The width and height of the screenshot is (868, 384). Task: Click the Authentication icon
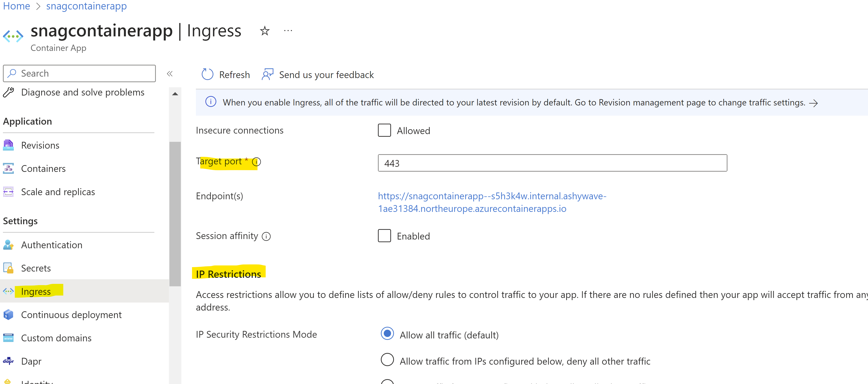[8, 245]
